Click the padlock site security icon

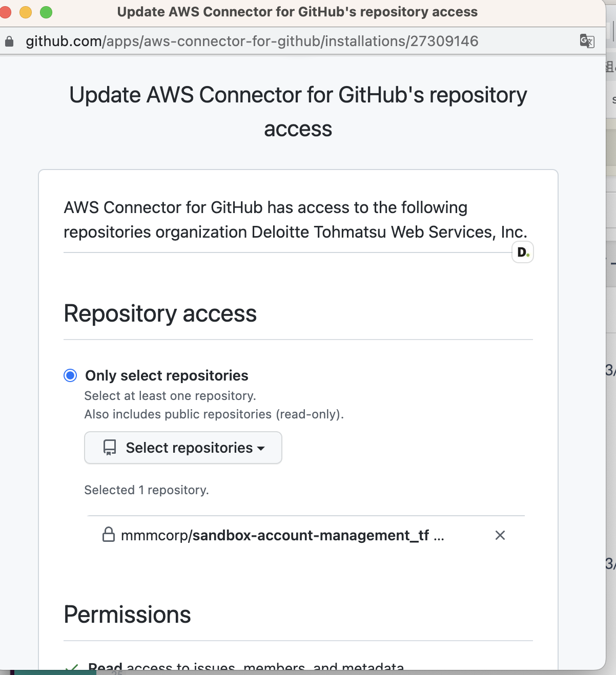tap(9, 41)
